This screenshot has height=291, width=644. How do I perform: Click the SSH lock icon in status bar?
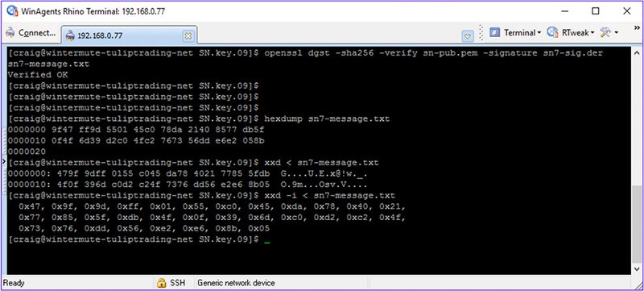(161, 283)
